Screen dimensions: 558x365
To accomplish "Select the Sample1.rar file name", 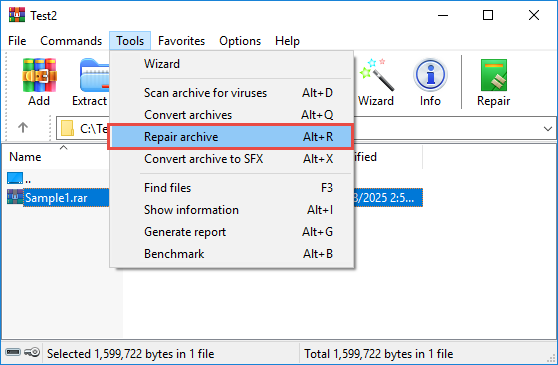I will pyautogui.click(x=56, y=198).
